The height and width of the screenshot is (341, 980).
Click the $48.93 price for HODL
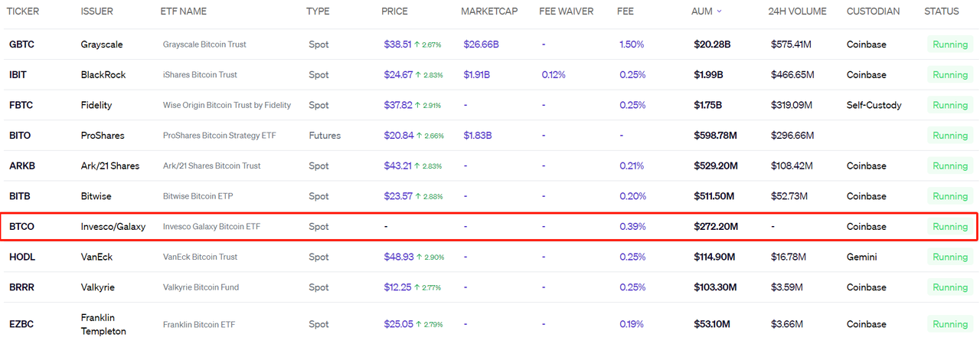click(398, 257)
